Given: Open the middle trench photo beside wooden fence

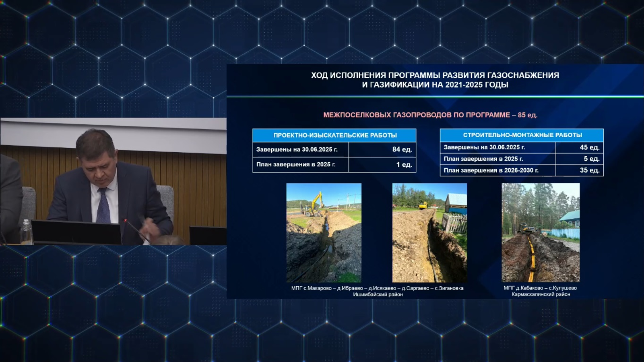Looking at the screenshot, I should click(x=429, y=232).
